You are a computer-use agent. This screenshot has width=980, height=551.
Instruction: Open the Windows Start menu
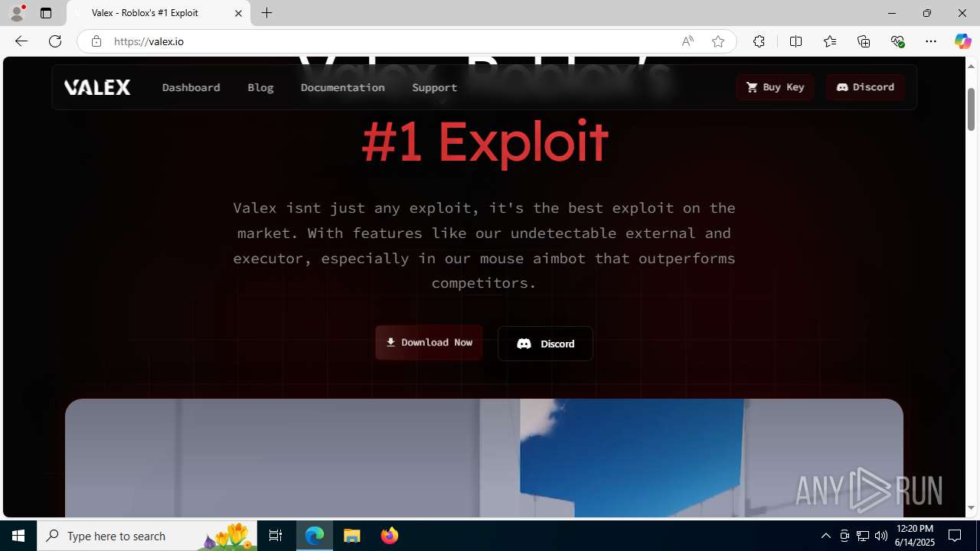coord(18,536)
